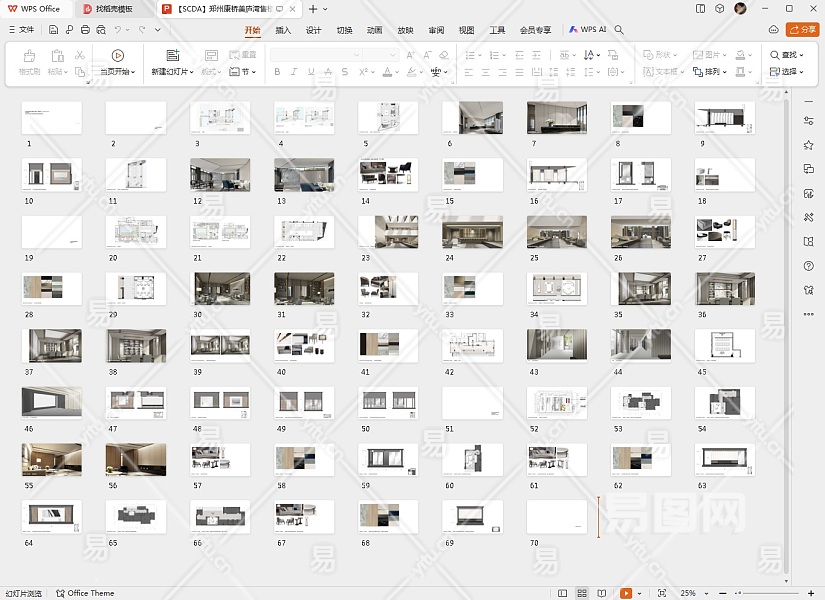
Task: Open the WPS AI assistant
Action: click(588, 30)
